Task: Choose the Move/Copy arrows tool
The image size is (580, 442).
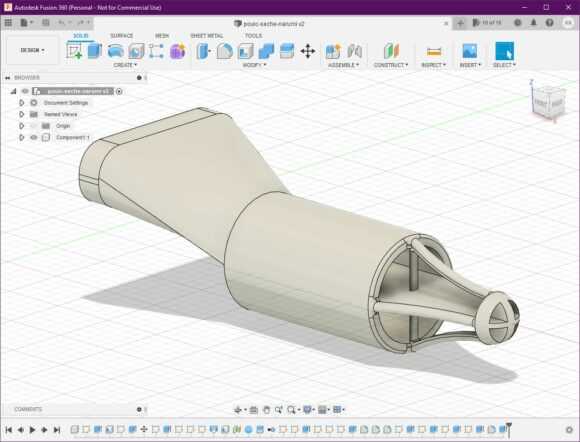Action: tap(308, 51)
